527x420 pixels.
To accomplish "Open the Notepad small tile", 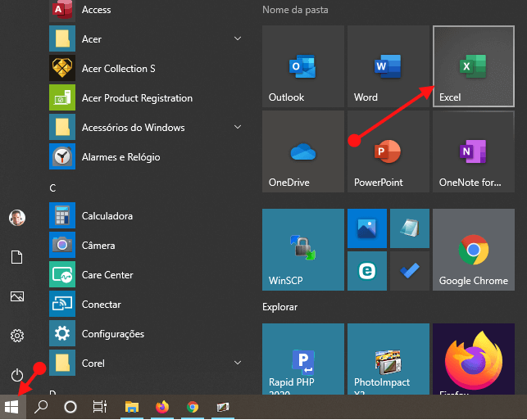I will tap(410, 228).
